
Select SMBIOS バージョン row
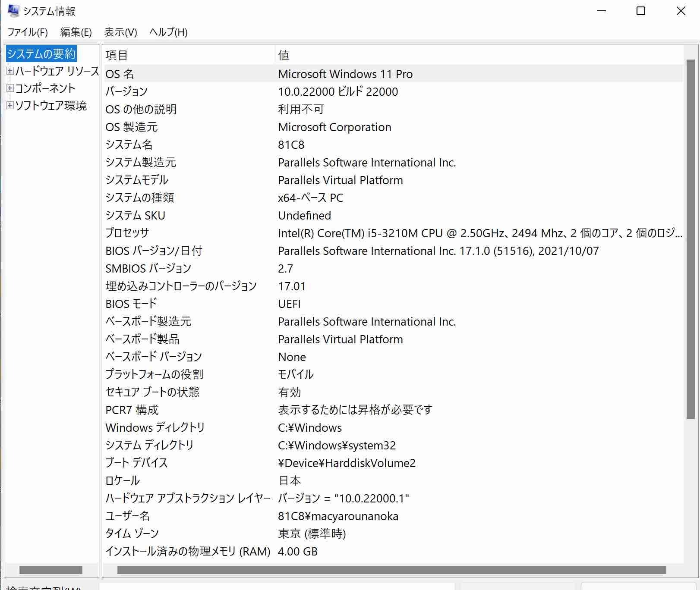393,268
